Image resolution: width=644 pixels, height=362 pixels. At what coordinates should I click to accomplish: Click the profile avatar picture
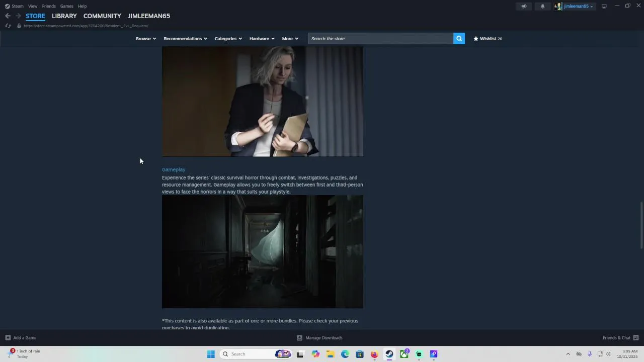point(558,6)
